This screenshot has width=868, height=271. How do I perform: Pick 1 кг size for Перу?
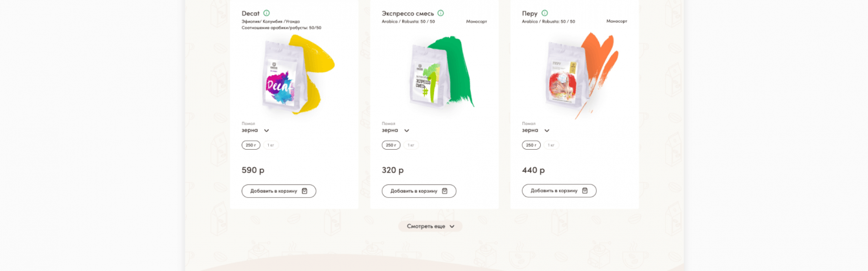click(x=551, y=145)
